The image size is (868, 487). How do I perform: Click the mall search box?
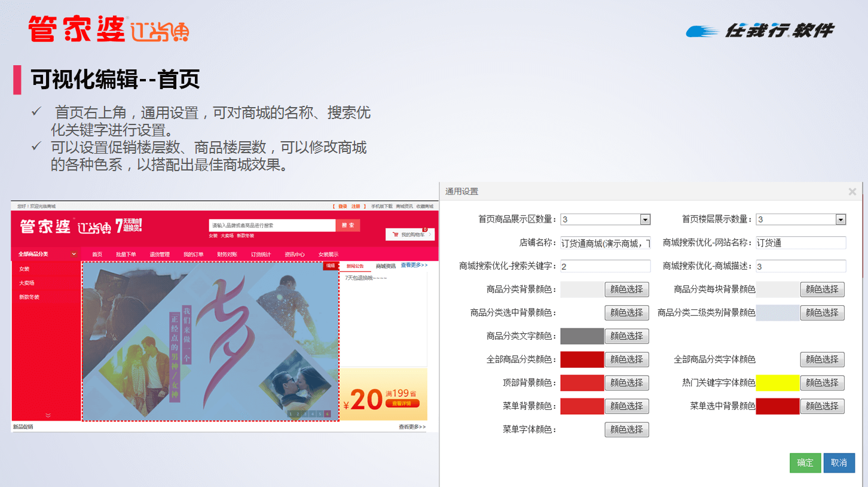pyautogui.click(x=272, y=226)
